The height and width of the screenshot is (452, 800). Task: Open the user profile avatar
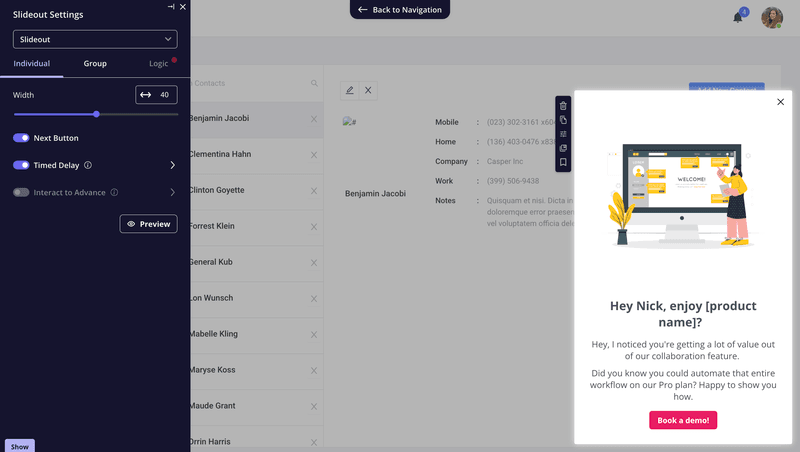[x=772, y=17]
